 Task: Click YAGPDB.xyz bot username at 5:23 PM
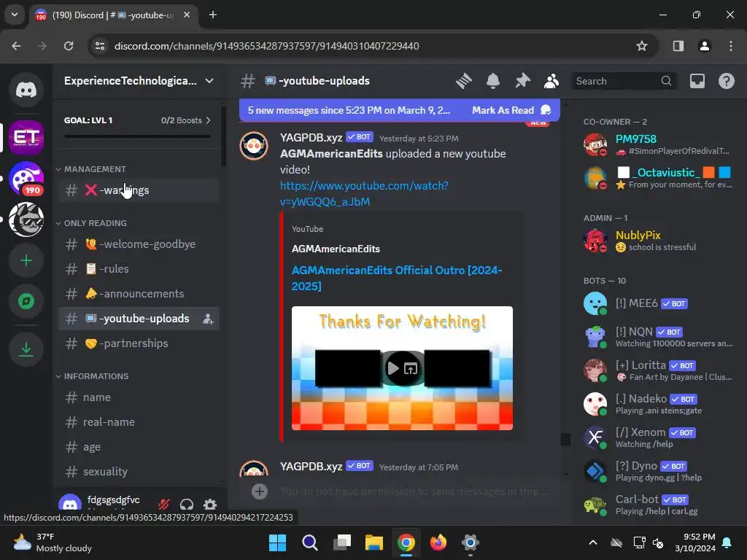click(x=311, y=138)
